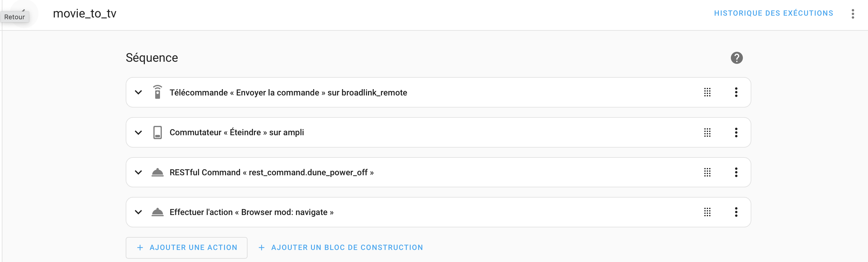Open options menu for broadlink_remote action

(x=736, y=92)
